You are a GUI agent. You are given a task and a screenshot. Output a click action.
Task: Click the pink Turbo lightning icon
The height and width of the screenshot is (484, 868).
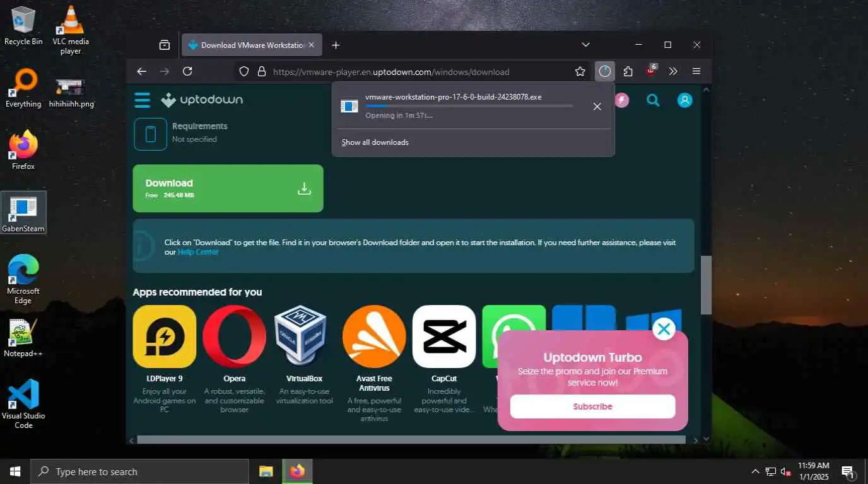(622, 100)
